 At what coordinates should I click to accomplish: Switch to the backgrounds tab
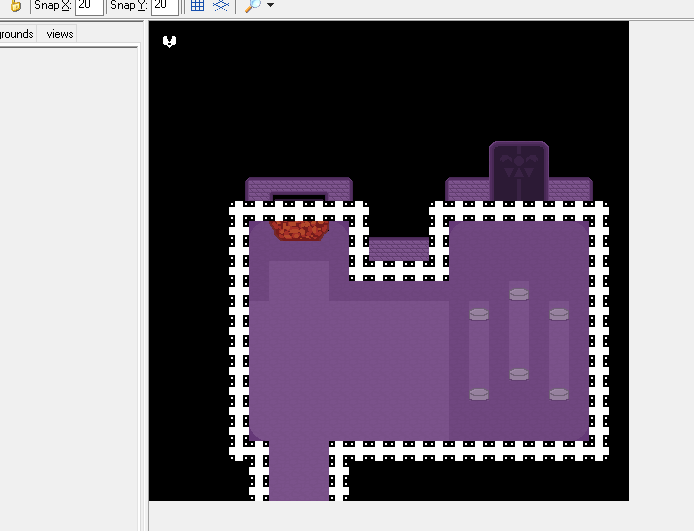(x=17, y=34)
